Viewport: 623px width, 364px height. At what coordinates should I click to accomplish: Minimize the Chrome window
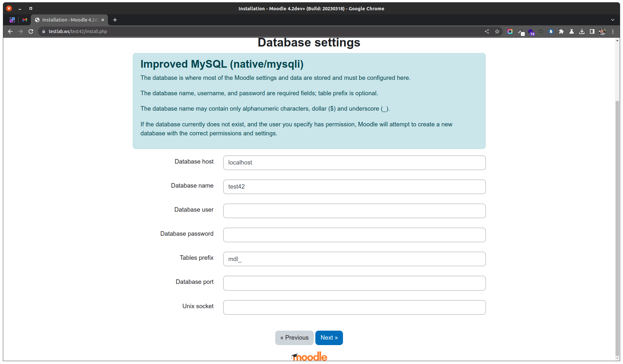pyautogui.click(x=20, y=9)
